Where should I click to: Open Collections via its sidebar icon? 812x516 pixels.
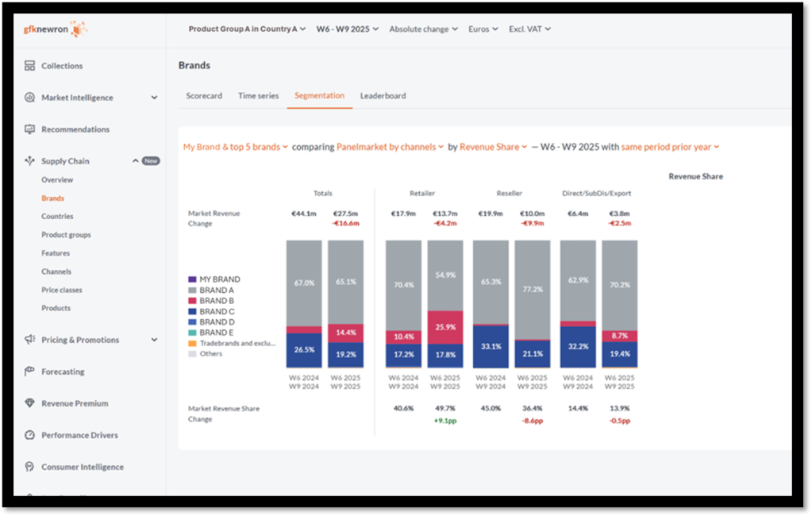coord(29,66)
